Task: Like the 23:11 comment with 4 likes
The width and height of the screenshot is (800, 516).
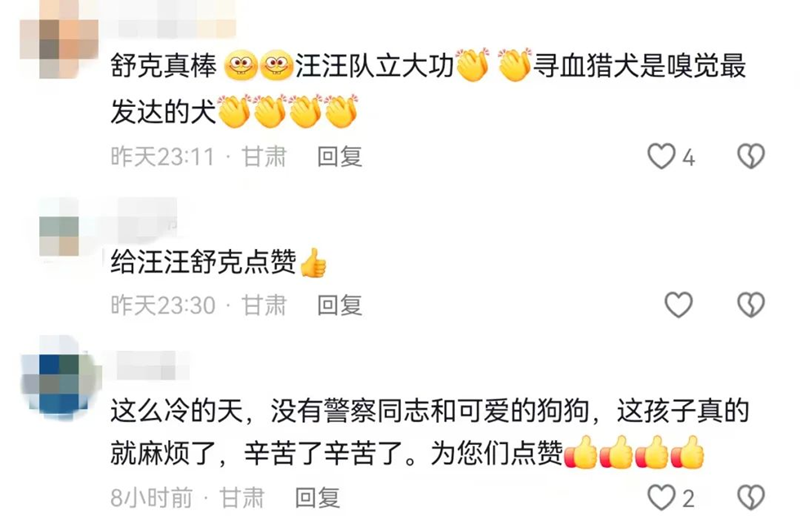Action: click(x=661, y=156)
